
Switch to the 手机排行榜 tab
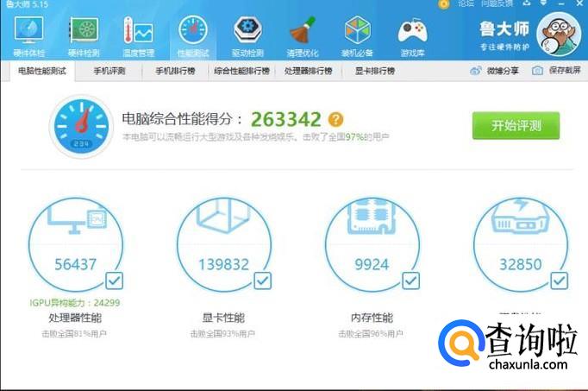176,71
